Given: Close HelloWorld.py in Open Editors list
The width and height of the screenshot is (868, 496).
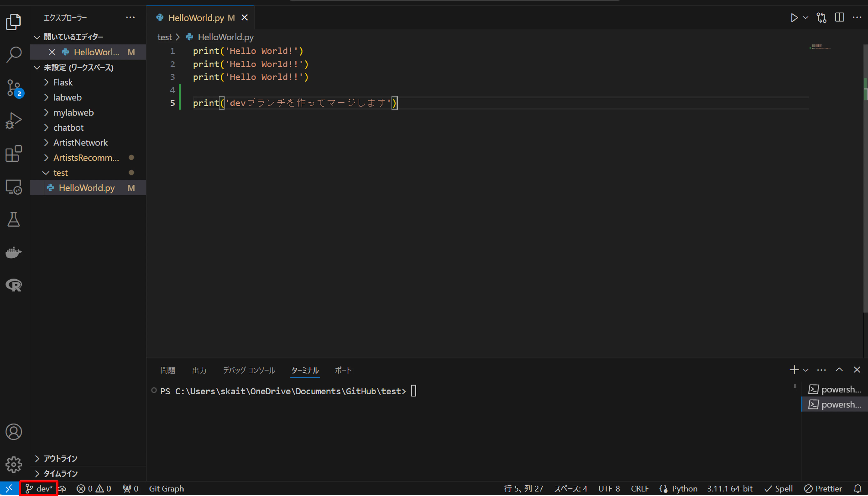Looking at the screenshot, I should point(52,52).
